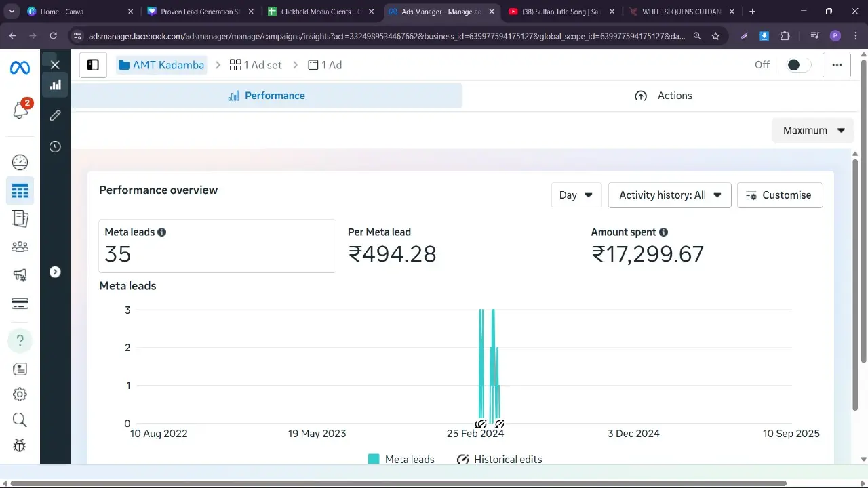
Task: Toggle the side panel layout button
Action: [93, 65]
